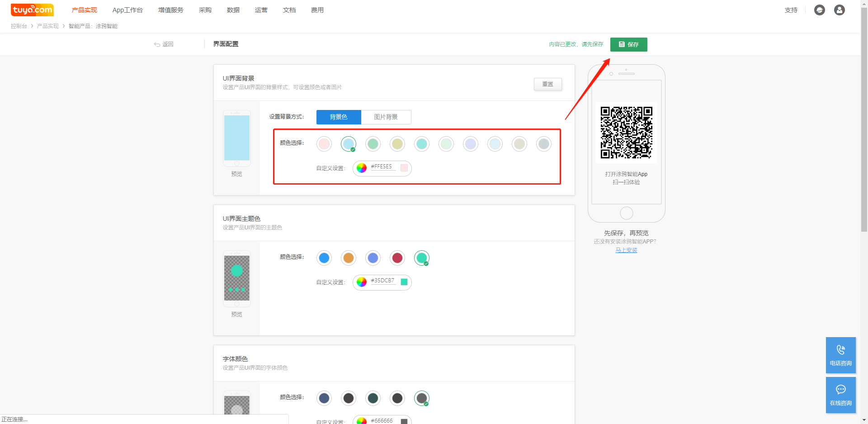Click the 马上安装 install link
The height and width of the screenshot is (424, 868).
(x=626, y=250)
